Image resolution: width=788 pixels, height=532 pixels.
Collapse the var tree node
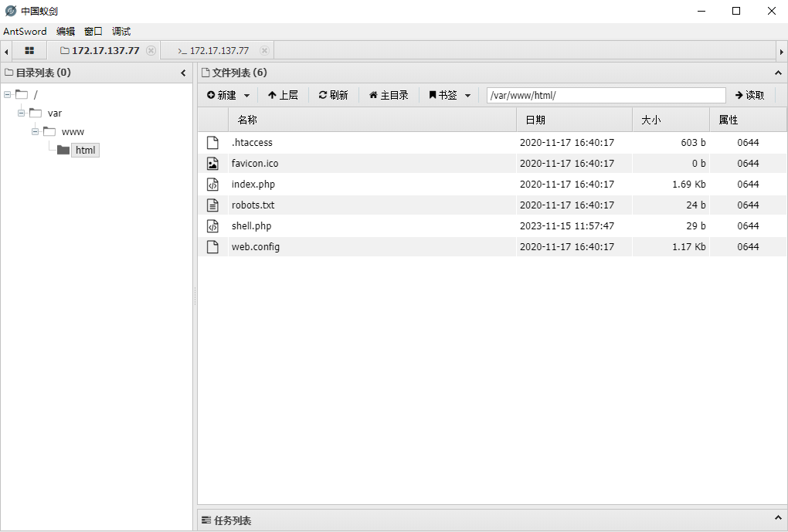tap(21, 113)
